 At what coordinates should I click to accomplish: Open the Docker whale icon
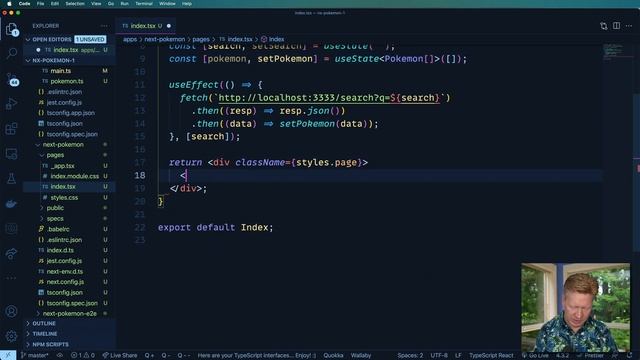tap(11, 203)
